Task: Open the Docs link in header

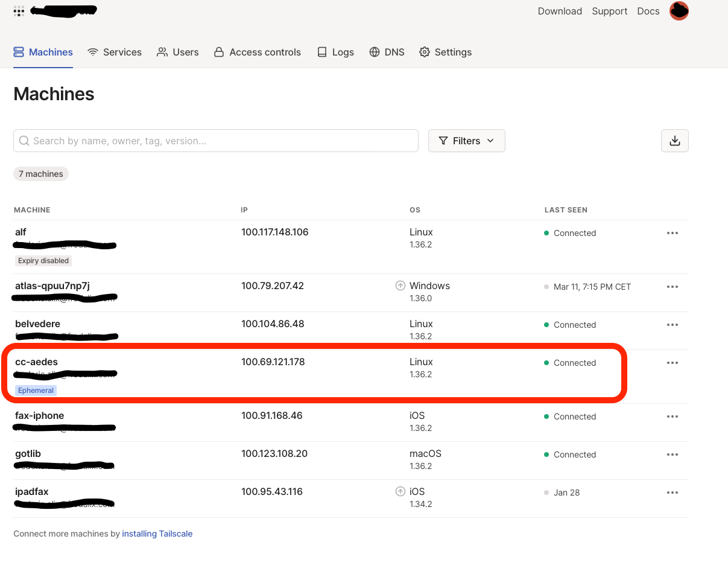Action: tap(648, 11)
